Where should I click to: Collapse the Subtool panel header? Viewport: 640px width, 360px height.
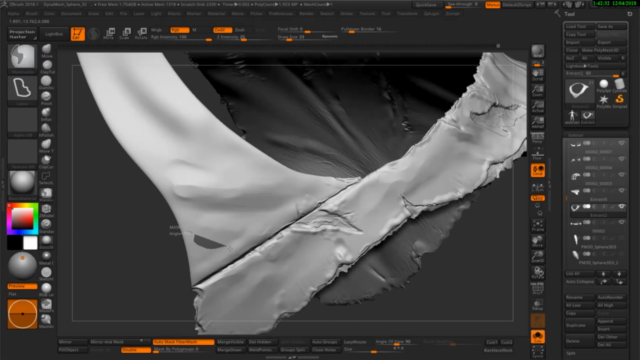[576, 135]
